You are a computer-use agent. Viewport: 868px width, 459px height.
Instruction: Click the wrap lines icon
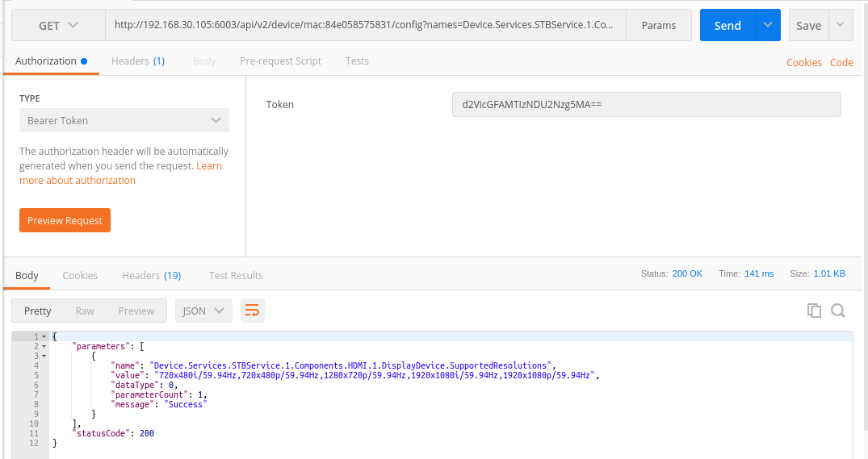click(x=253, y=311)
